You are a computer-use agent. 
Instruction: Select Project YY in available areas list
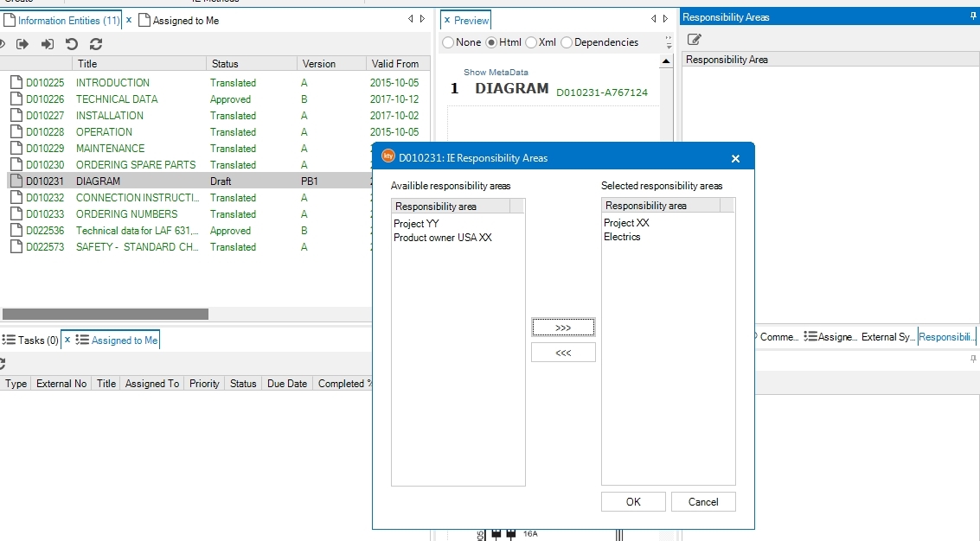[416, 224]
